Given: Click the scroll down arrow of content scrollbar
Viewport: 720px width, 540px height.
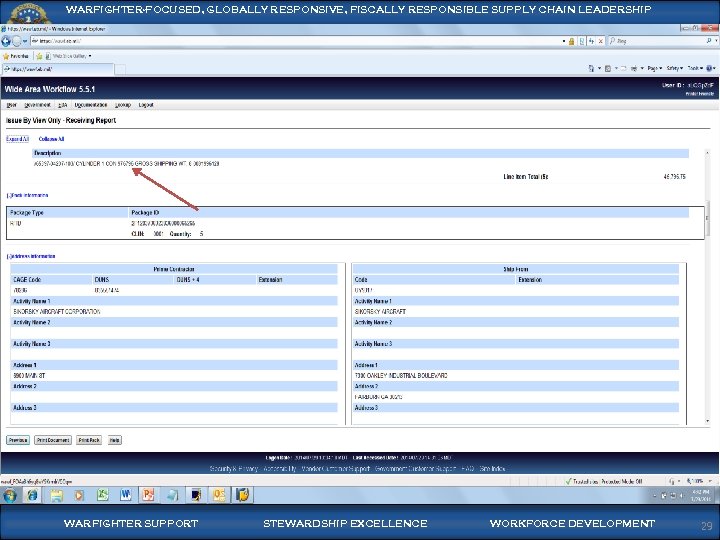Looking at the screenshot, I should click(708, 421).
